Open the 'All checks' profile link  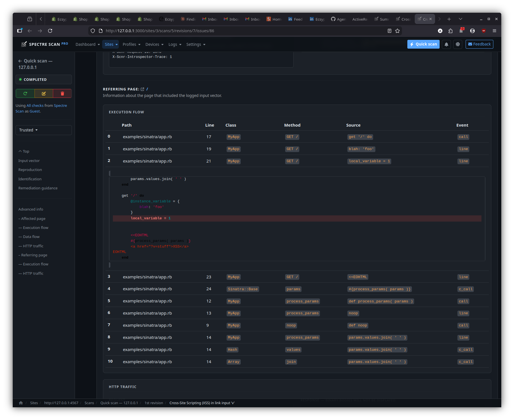click(35, 106)
